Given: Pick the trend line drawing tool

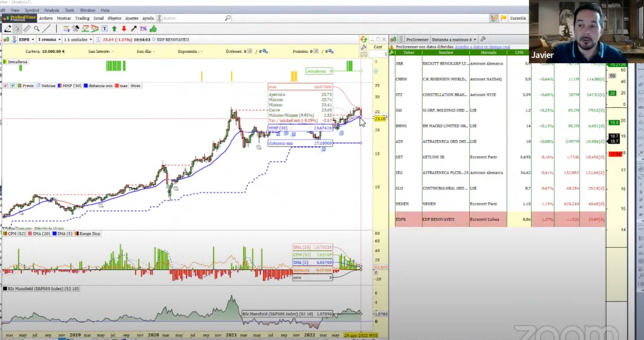Looking at the screenshot, I should [47, 29].
